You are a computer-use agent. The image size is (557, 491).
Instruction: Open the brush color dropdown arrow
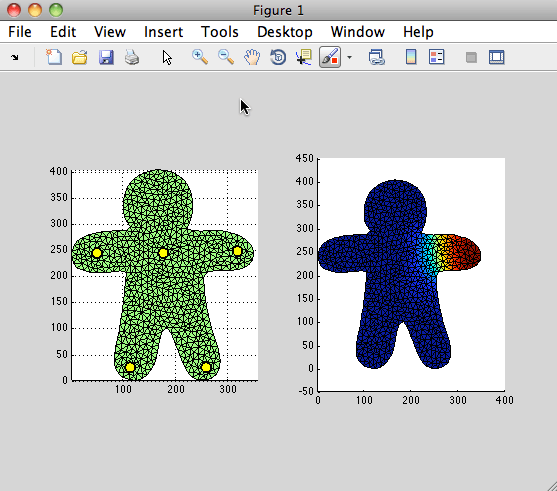pyautogui.click(x=350, y=57)
